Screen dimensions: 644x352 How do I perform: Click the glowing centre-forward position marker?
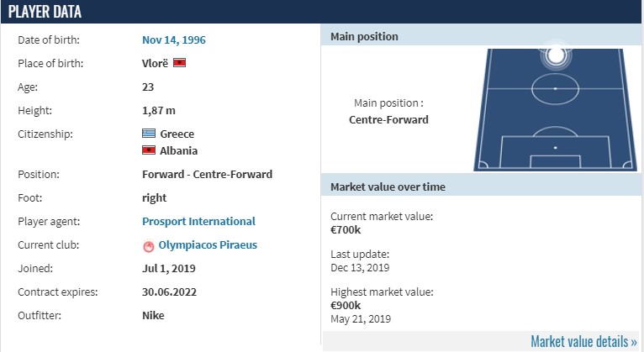click(x=555, y=55)
